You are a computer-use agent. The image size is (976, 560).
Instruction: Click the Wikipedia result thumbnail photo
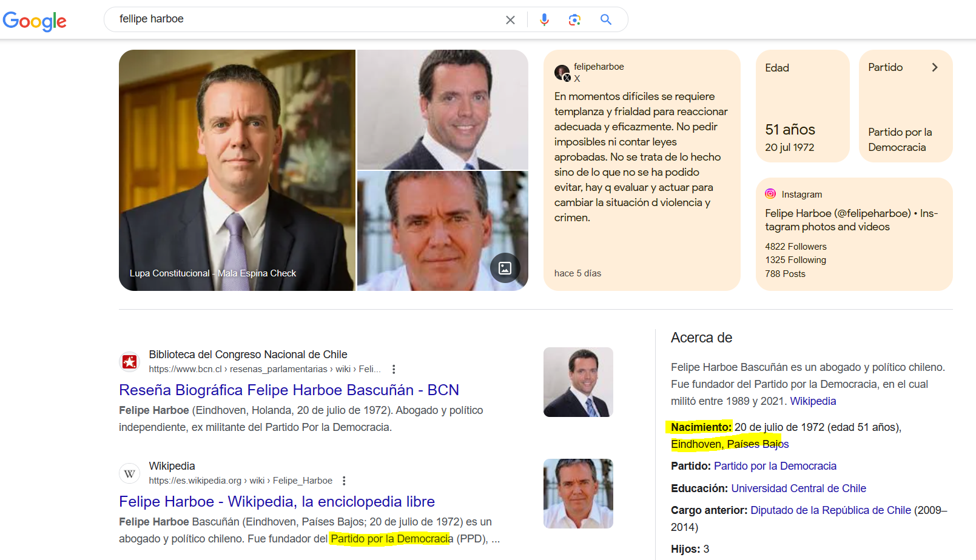click(x=578, y=493)
